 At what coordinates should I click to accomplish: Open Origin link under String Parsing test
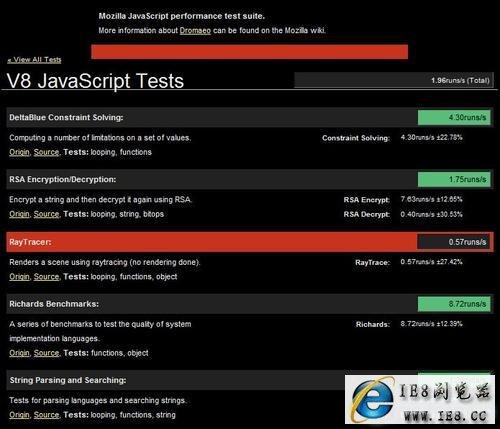pyautogui.click(x=19, y=415)
